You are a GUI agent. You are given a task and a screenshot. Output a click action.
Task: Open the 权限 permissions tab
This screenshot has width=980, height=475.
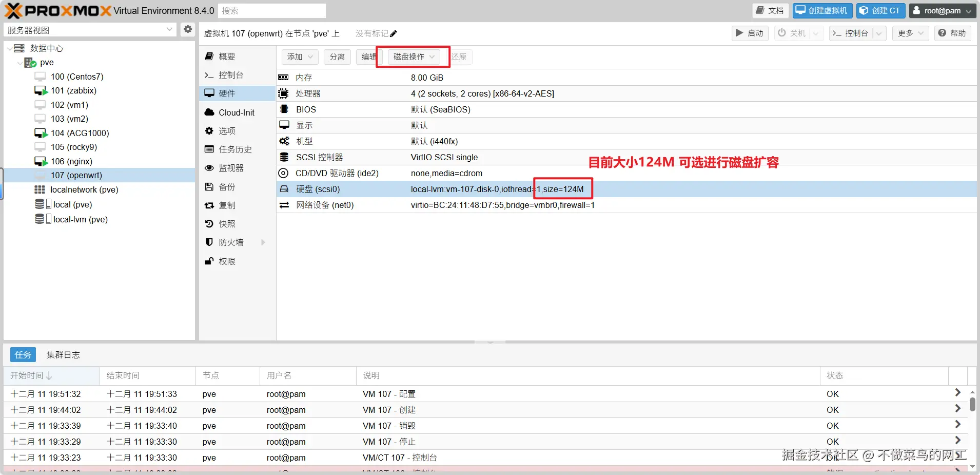pyautogui.click(x=237, y=261)
